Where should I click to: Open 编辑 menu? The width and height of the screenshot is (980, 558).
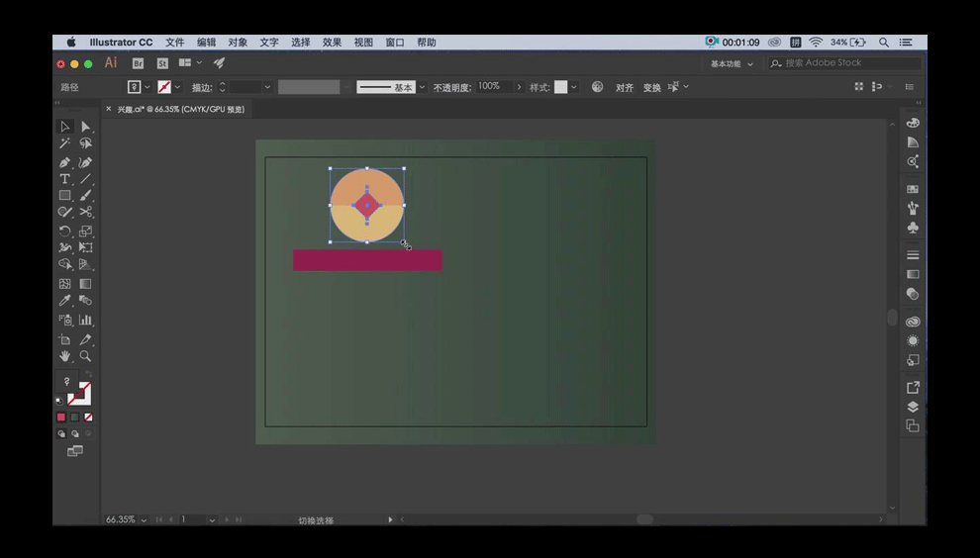(x=206, y=43)
